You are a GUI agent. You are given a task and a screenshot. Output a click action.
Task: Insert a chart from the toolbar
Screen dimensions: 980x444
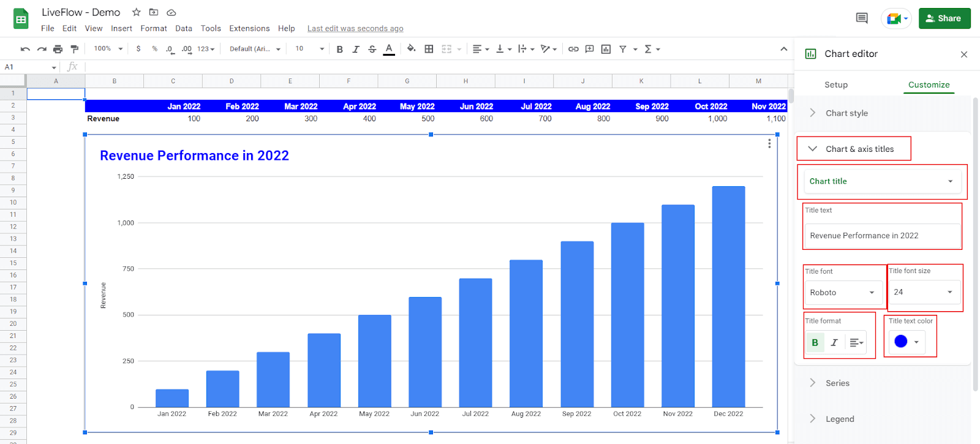pyautogui.click(x=606, y=49)
